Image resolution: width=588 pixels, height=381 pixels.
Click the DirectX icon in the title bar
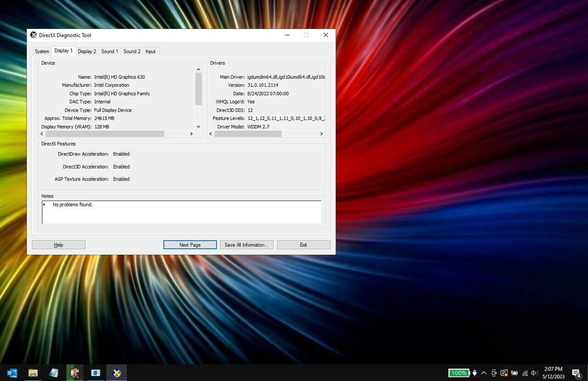34,35
